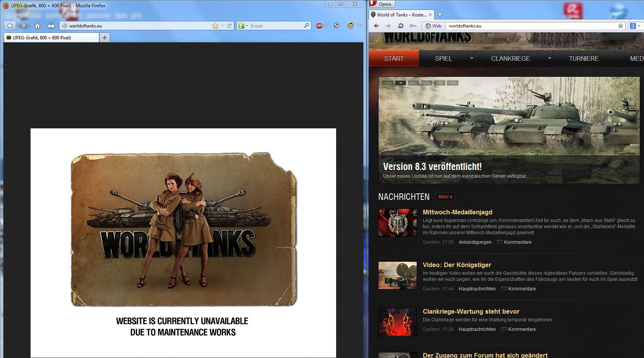Open the Mittwoch-Medaillenjagd article
Image resolution: width=644 pixels, height=358 pixels.
click(458, 212)
